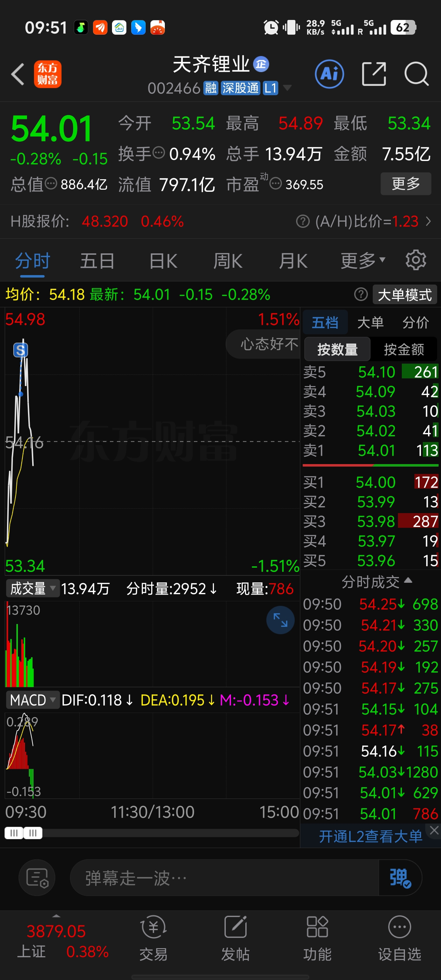The image size is (441, 980).
Task: Tap the 54.03 1280 trade row
Action: tap(371, 772)
